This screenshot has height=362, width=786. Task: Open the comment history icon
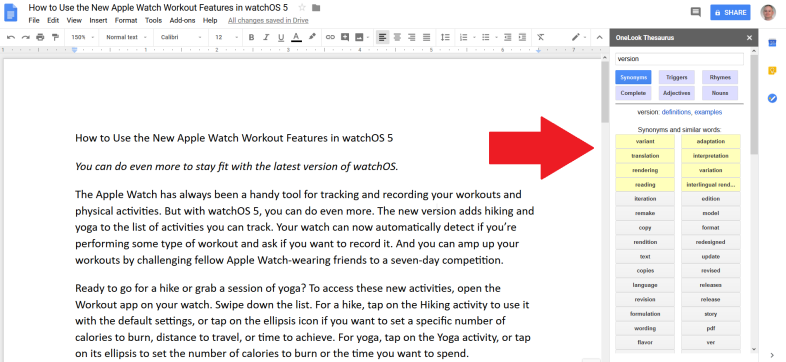tap(695, 12)
